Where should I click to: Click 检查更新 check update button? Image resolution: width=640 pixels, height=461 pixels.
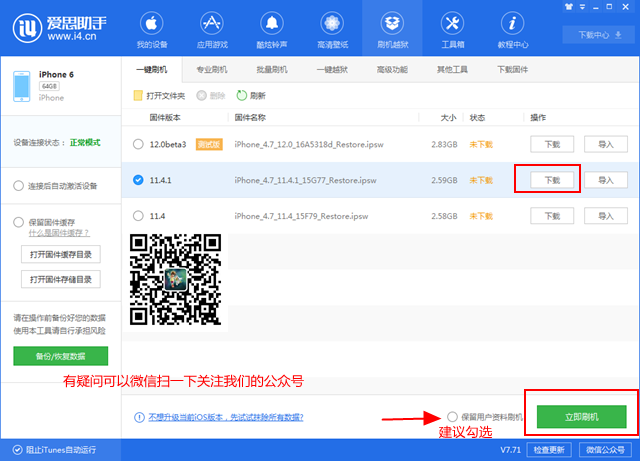(x=549, y=450)
